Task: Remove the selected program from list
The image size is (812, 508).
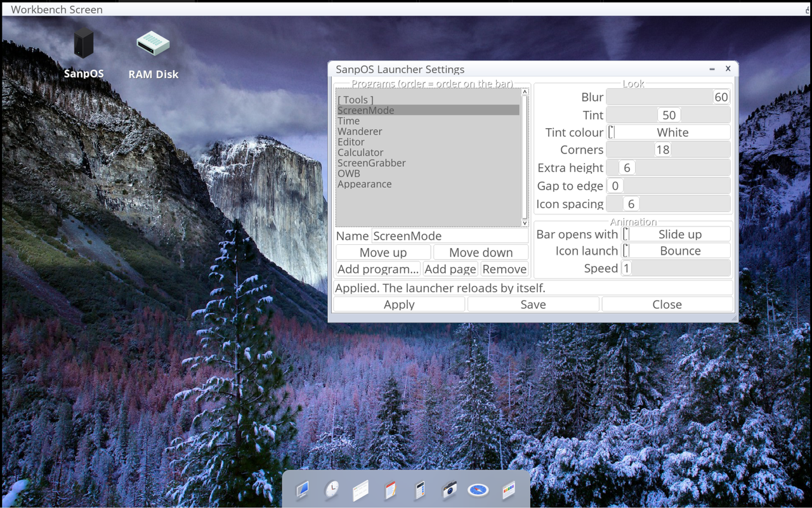Action: point(504,269)
